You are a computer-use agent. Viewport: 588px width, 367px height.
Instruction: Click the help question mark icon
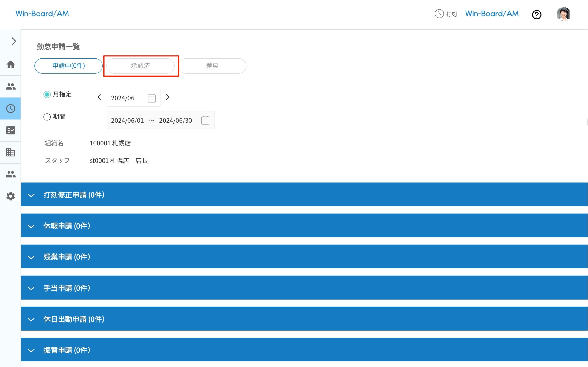537,14
